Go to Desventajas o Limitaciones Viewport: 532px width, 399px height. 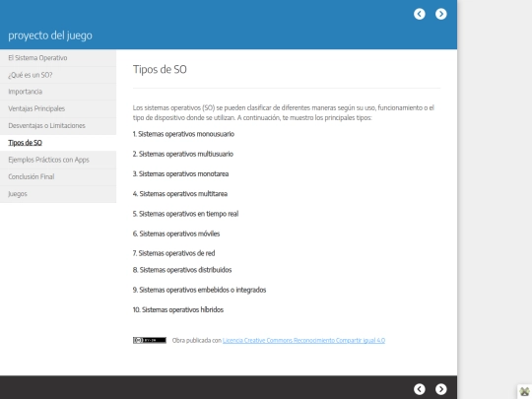coord(58,125)
